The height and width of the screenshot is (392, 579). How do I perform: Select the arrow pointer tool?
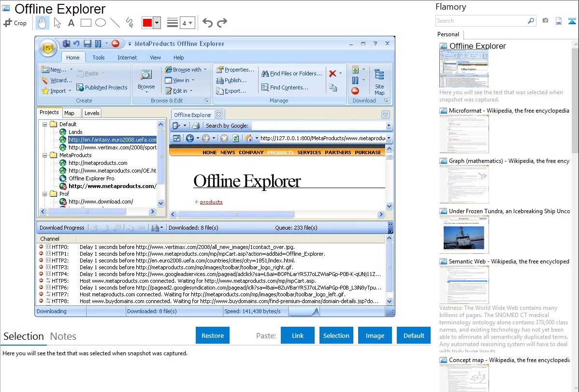[57, 23]
